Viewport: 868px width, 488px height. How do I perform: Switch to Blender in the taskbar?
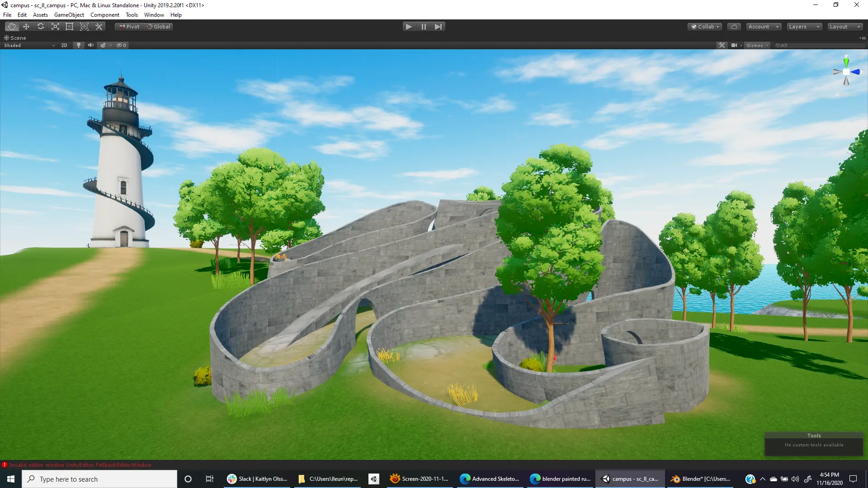[701, 479]
